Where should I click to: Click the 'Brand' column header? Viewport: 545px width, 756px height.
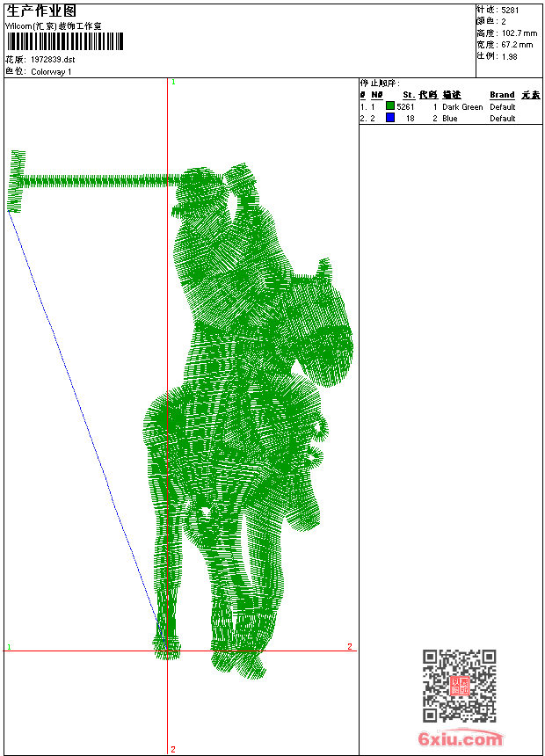[x=502, y=95]
